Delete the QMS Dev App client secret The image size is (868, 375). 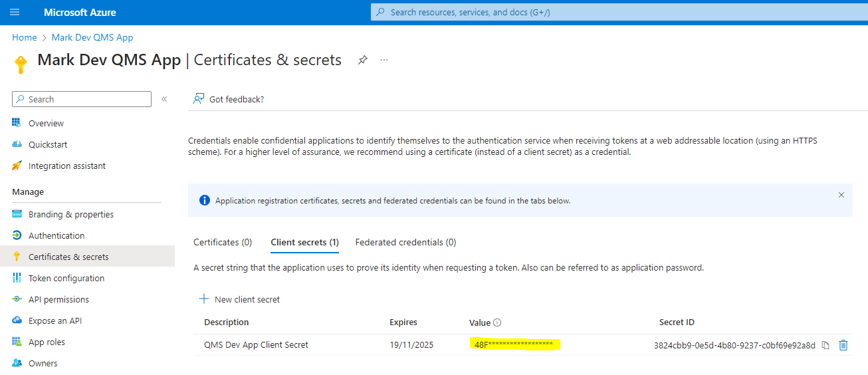[x=843, y=344]
